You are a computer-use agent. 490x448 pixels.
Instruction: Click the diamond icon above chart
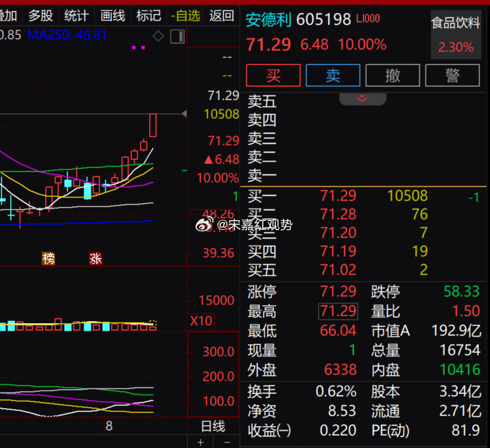click(x=158, y=36)
